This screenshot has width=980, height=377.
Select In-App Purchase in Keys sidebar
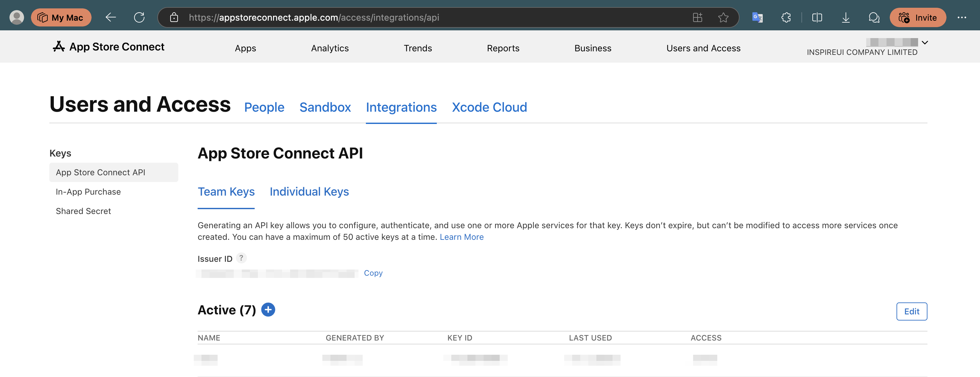[x=88, y=192]
